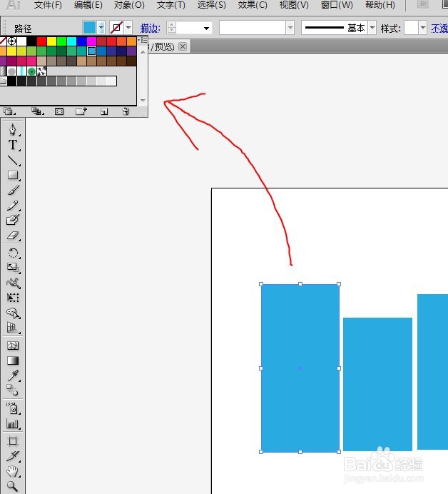Image resolution: width=448 pixels, height=494 pixels.
Task: Pick the magenta swatch in top row
Action: pyautogui.click(x=91, y=41)
